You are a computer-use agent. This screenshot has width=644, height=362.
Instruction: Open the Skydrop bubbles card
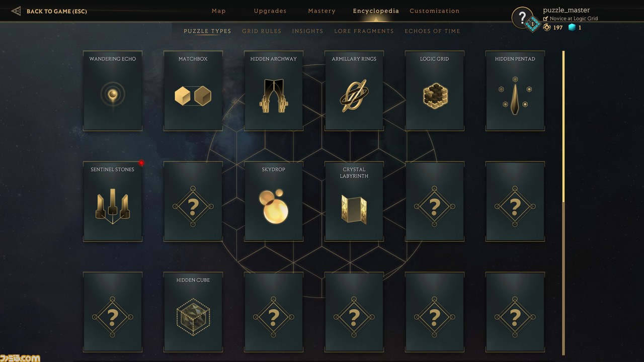pos(274,201)
